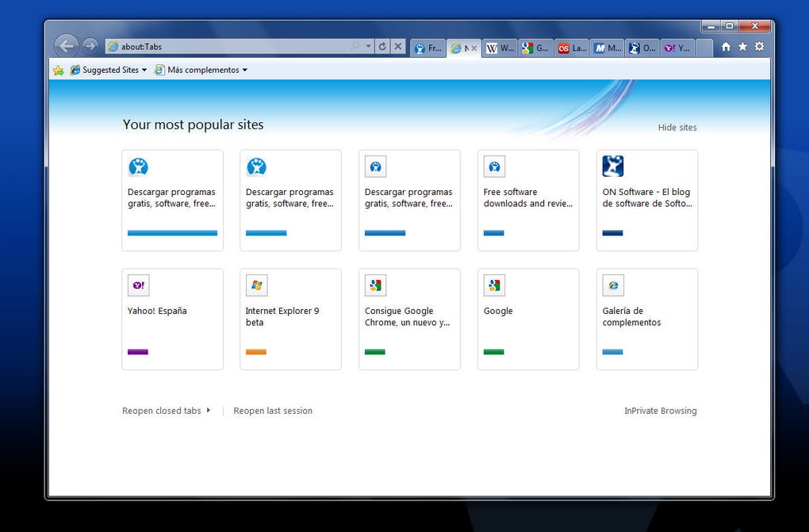Expand the Más complementos dropdown
Image resolution: width=809 pixels, height=532 pixels.
(200, 70)
